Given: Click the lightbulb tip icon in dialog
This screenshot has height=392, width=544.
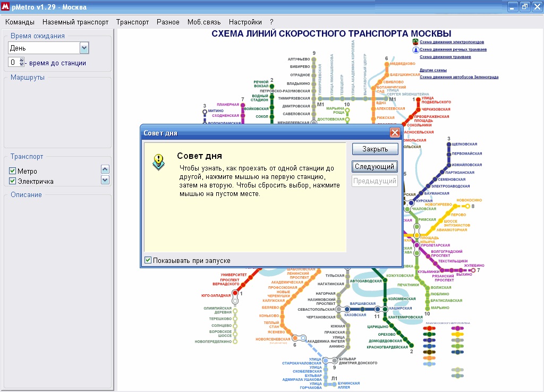Looking at the screenshot, I should [x=158, y=162].
